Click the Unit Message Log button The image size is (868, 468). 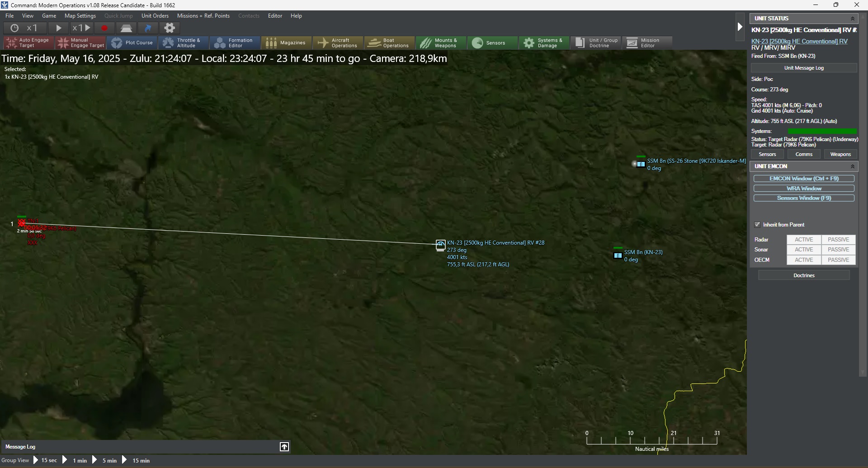804,68
